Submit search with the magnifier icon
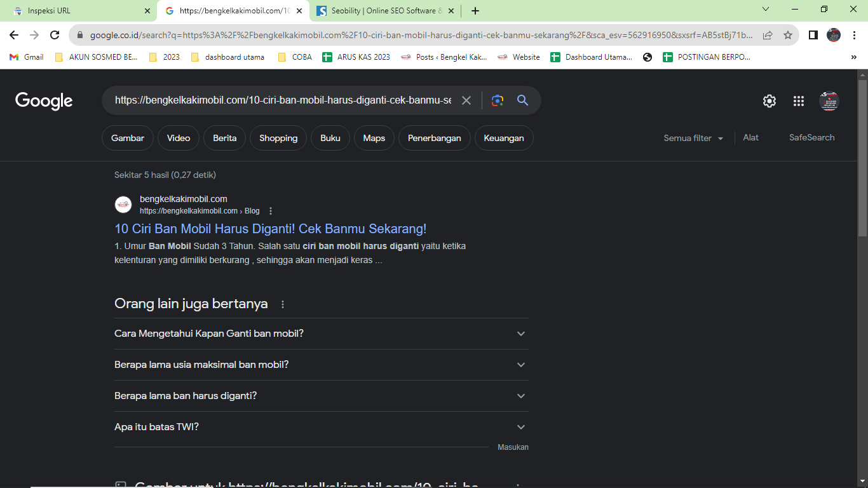Image resolution: width=868 pixels, height=488 pixels. coord(522,100)
